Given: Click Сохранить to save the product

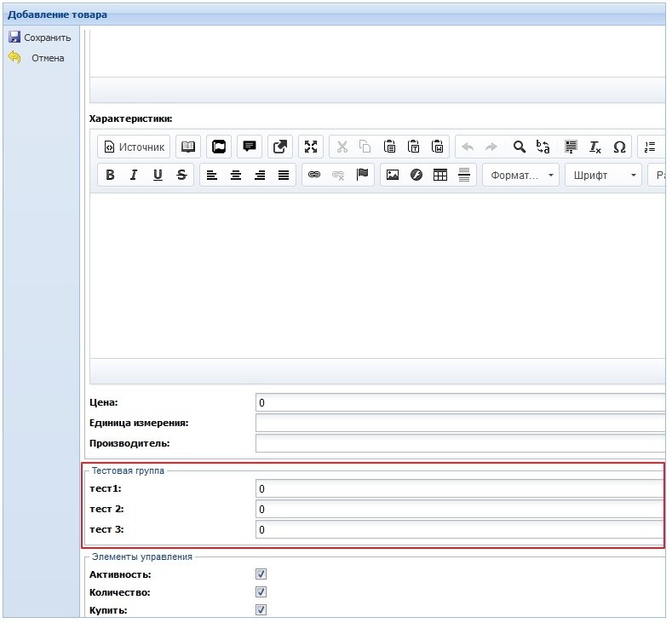Looking at the screenshot, I should pos(39,37).
